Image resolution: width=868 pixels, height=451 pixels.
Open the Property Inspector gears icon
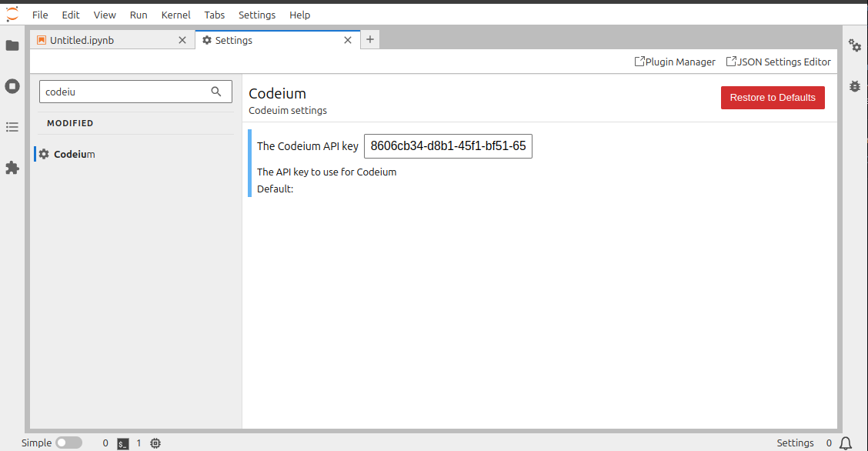pos(855,45)
